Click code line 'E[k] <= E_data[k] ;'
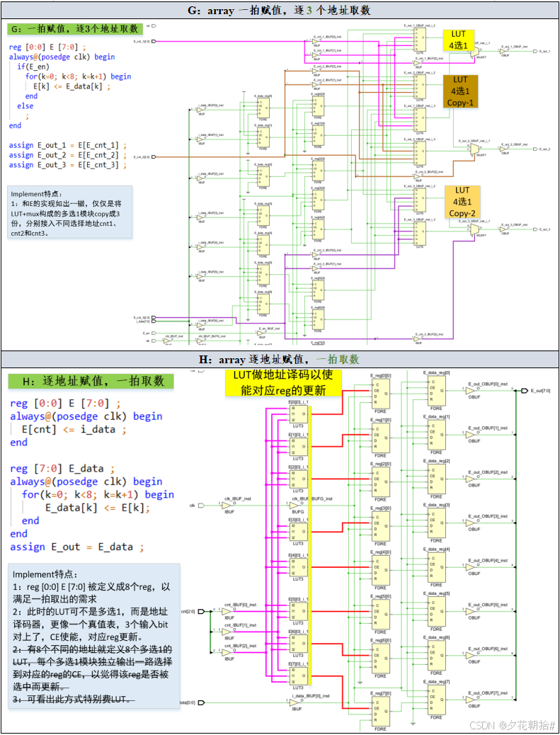 click(x=72, y=86)
